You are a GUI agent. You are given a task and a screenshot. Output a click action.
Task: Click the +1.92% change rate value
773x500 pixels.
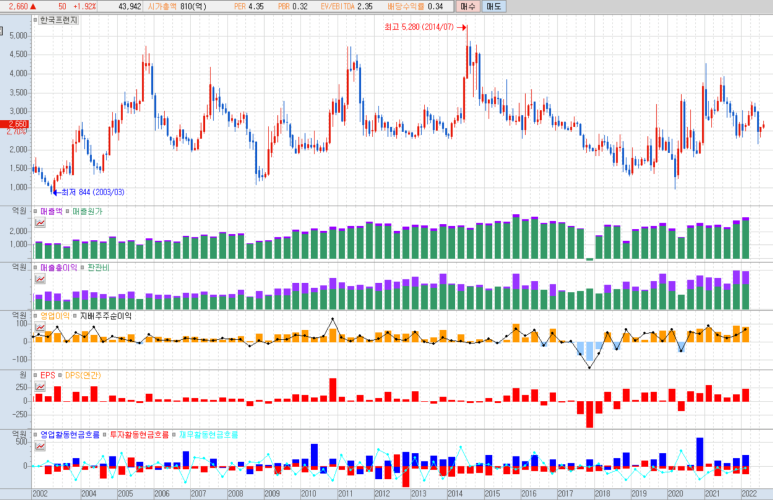coord(85,6)
